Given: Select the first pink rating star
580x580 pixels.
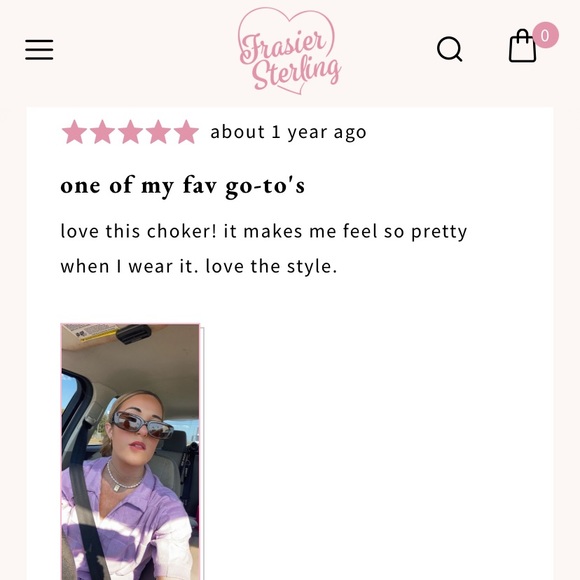Looking at the screenshot, I should pyautogui.click(x=74, y=132).
